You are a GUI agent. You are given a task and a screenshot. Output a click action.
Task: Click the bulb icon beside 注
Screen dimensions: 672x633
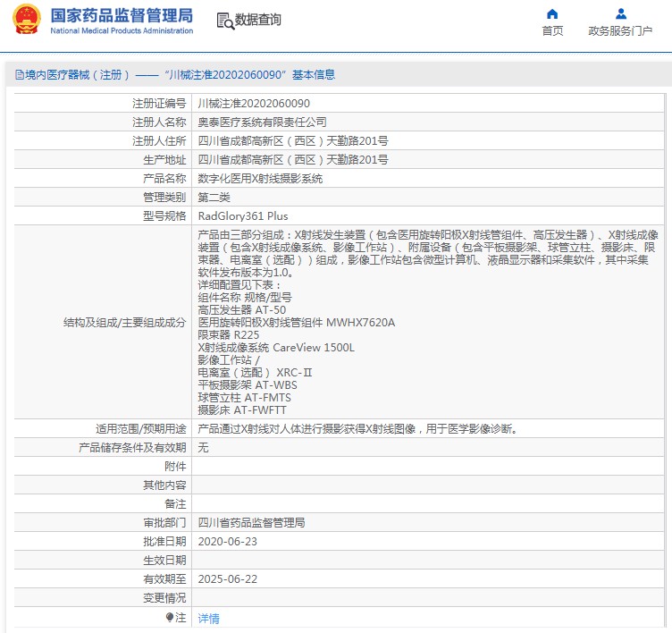point(170,617)
